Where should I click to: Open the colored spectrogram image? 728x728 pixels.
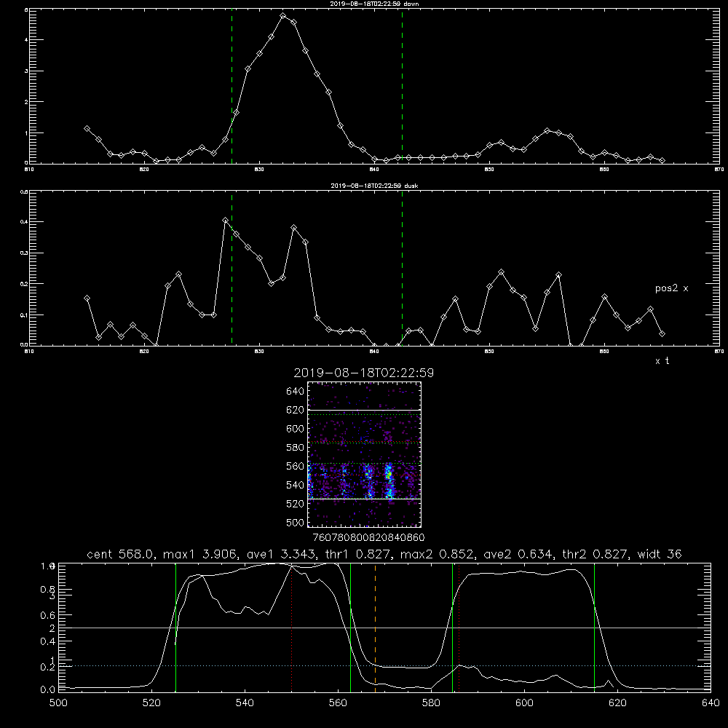[365, 454]
